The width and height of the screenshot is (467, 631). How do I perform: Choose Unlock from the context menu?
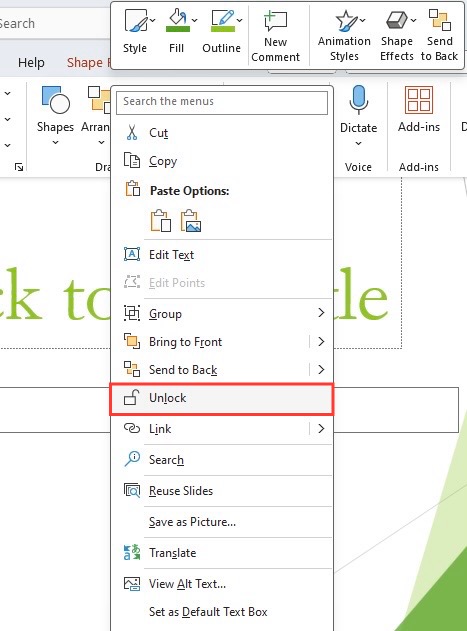click(221, 398)
